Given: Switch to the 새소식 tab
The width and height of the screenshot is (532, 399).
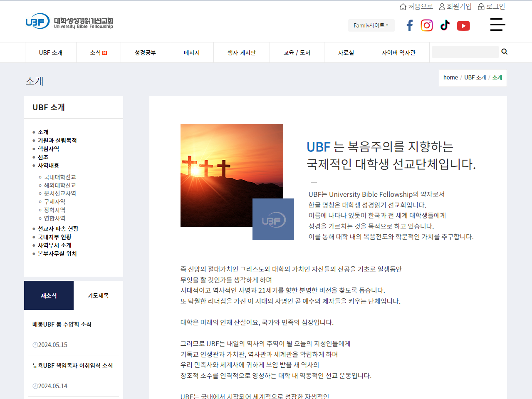Looking at the screenshot, I should pos(49,295).
